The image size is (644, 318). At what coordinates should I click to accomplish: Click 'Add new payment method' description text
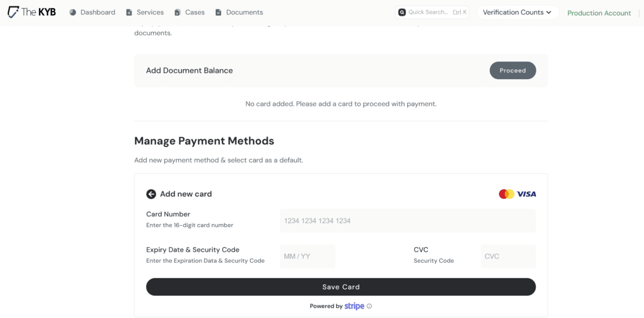pyautogui.click(x=218, y=160)
